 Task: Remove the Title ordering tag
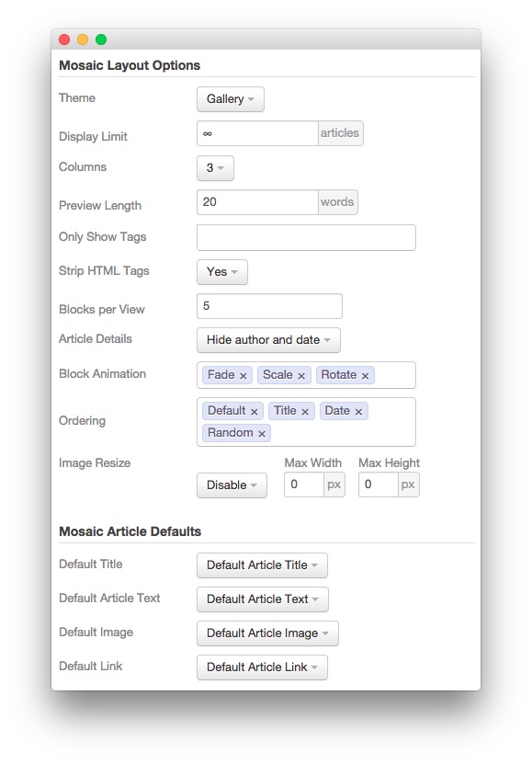point(305,412)
